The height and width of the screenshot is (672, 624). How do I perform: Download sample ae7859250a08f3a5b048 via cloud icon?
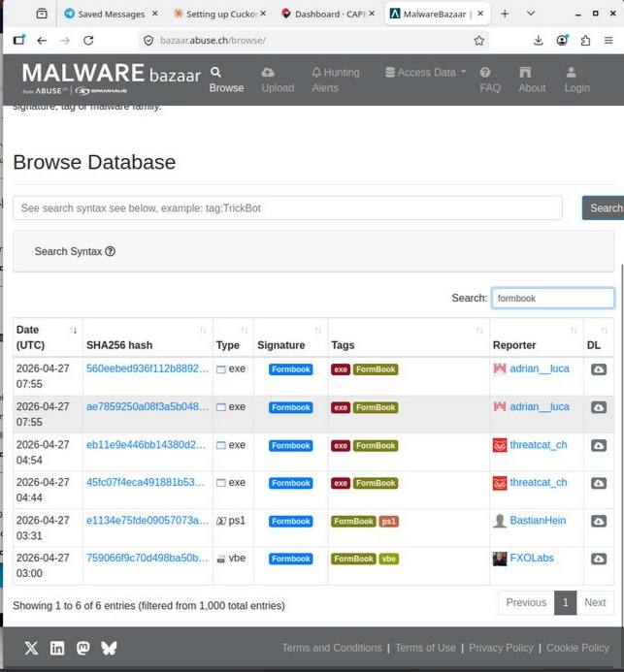(599, 407)
